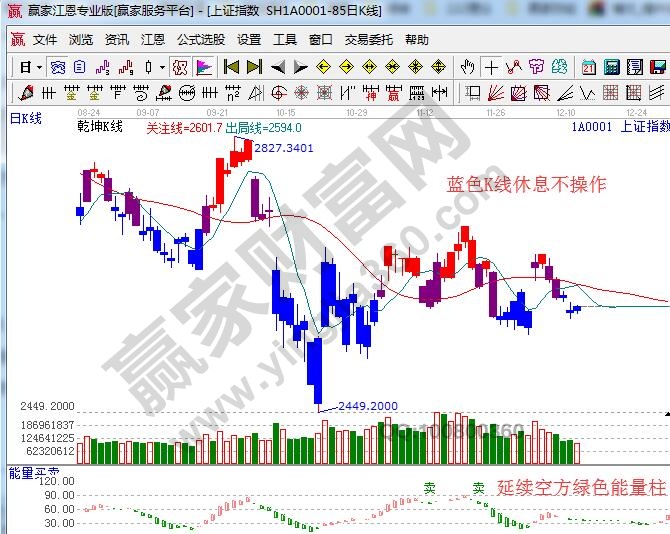Open the 公式选股 menu
This screenshot has height=534, width=670.
(x=201, y=40)
